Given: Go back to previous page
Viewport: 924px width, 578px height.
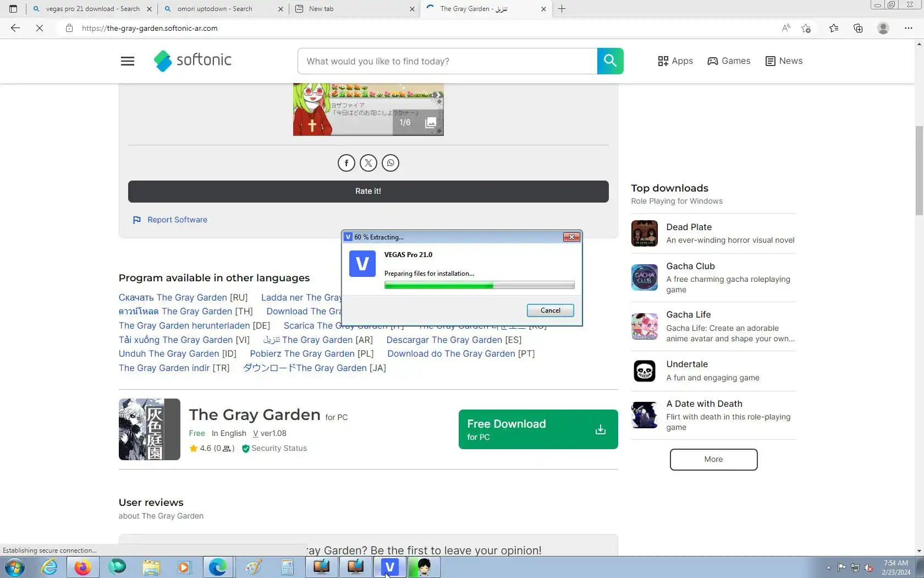Looking at the screenshot, I should tap(15, 28).
